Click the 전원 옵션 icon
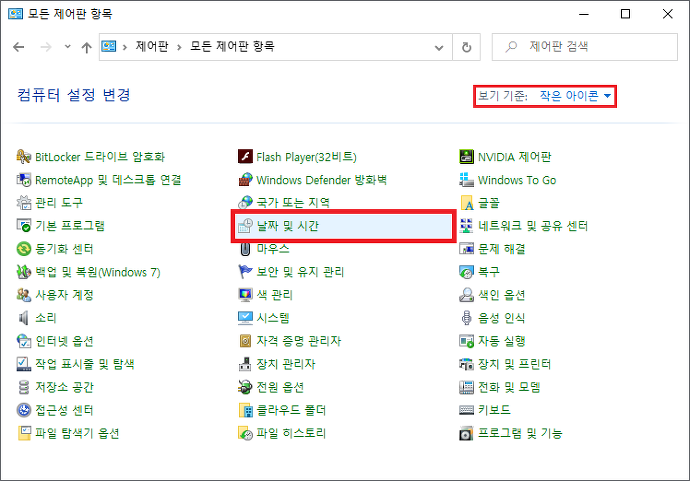 tap(245, 387)
